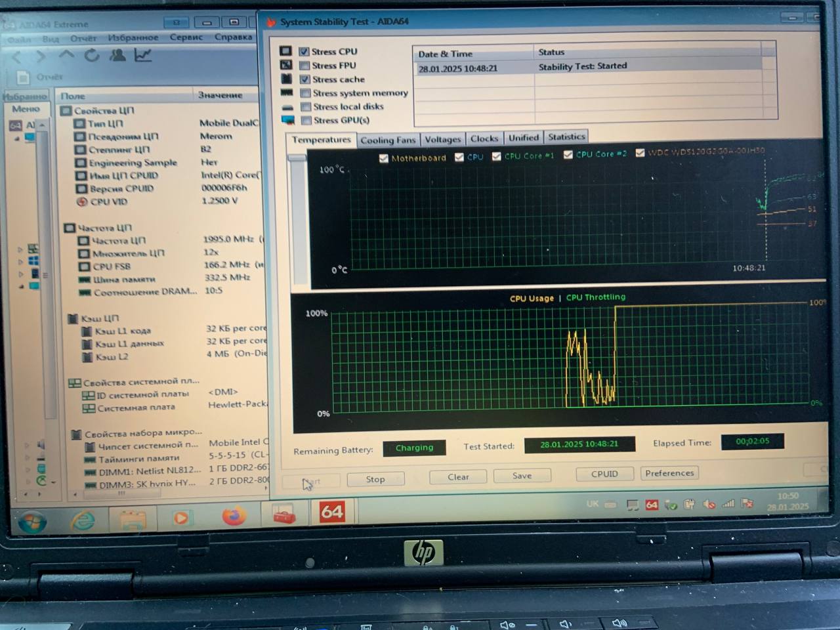Click the Up arrow icon in AIDA64 toolbar
This screenshot has width=840, height=630.
(66, 56)
